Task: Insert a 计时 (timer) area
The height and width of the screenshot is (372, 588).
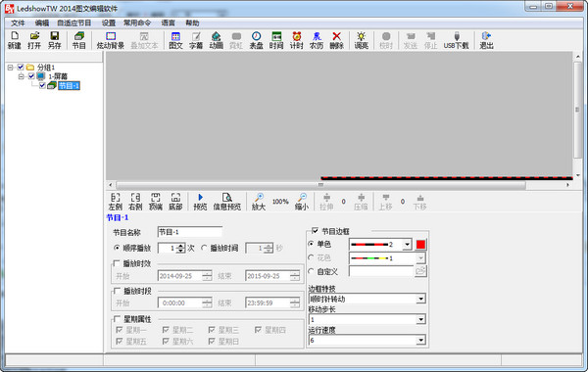Action: click(297, 40)
